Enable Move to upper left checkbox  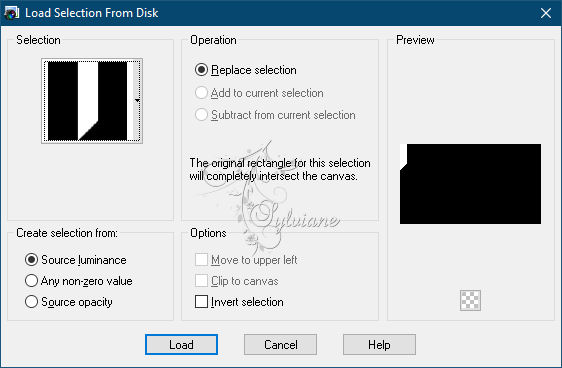coord(201,259)
